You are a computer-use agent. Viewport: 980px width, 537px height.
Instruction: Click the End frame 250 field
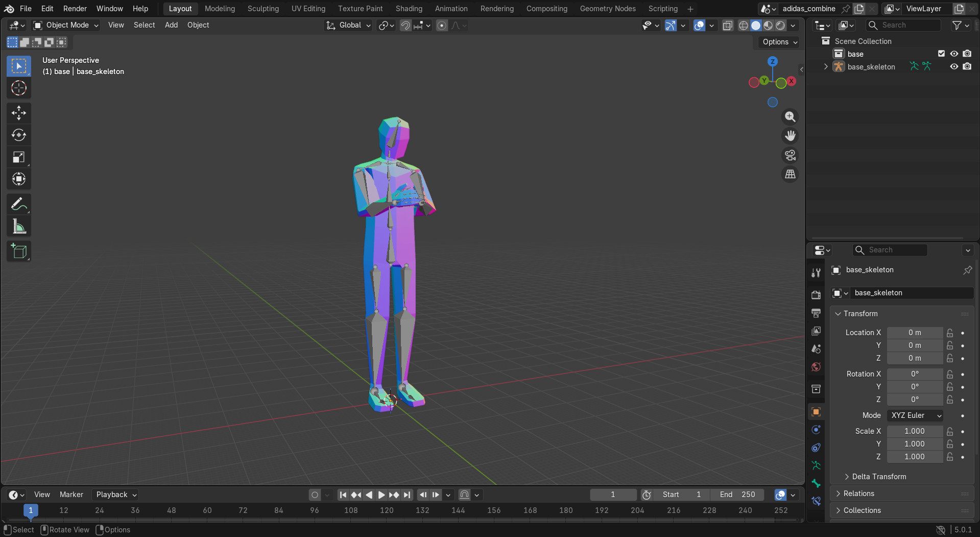[x=737, y=495]
